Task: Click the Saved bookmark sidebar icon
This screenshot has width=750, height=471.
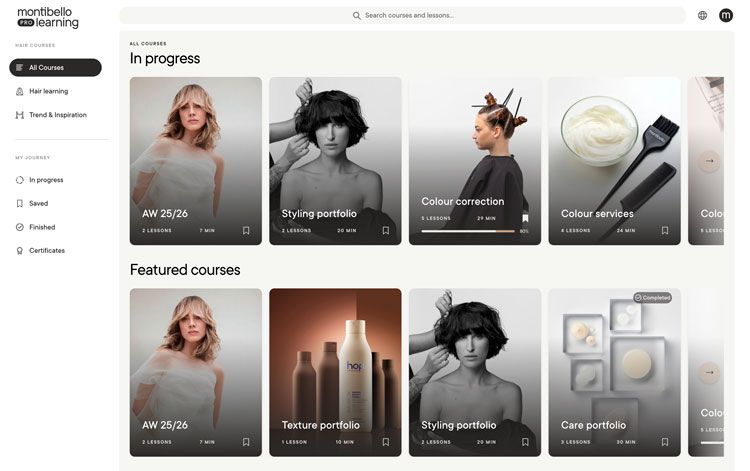Action: (20, 204)
